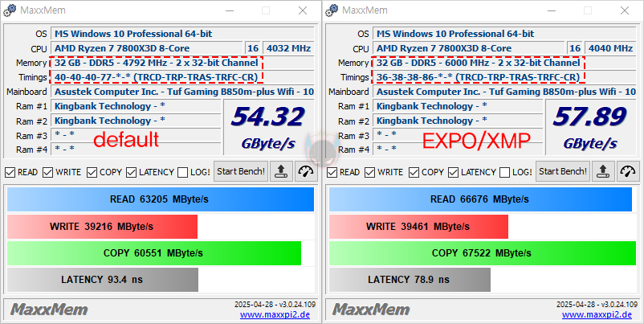Image resolution: width=644 pixels, height=324 pixels.
Task: Minimize the left MaxxMem window
Action: pyautogui.click(x=229, y=10)
